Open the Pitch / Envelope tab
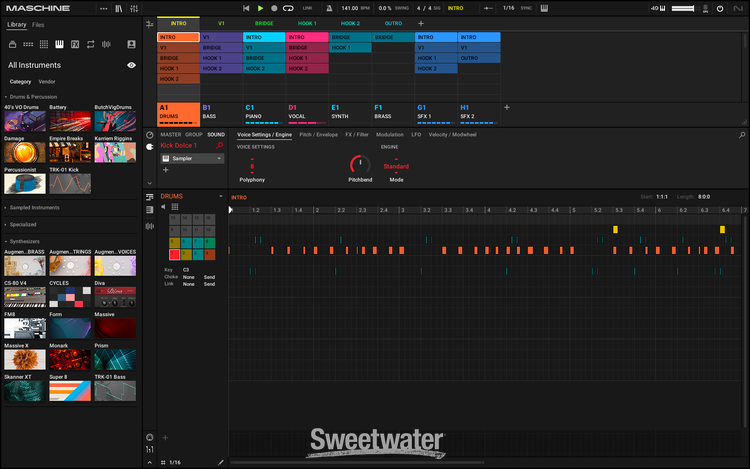The height and width of the screenshot is (469, 750). pos(318,134)
